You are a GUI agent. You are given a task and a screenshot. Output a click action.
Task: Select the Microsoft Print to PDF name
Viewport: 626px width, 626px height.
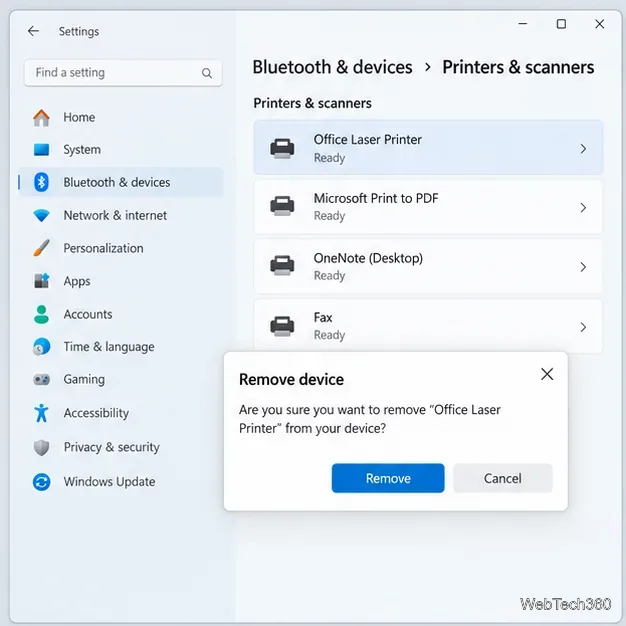click(x=376, y=198)
